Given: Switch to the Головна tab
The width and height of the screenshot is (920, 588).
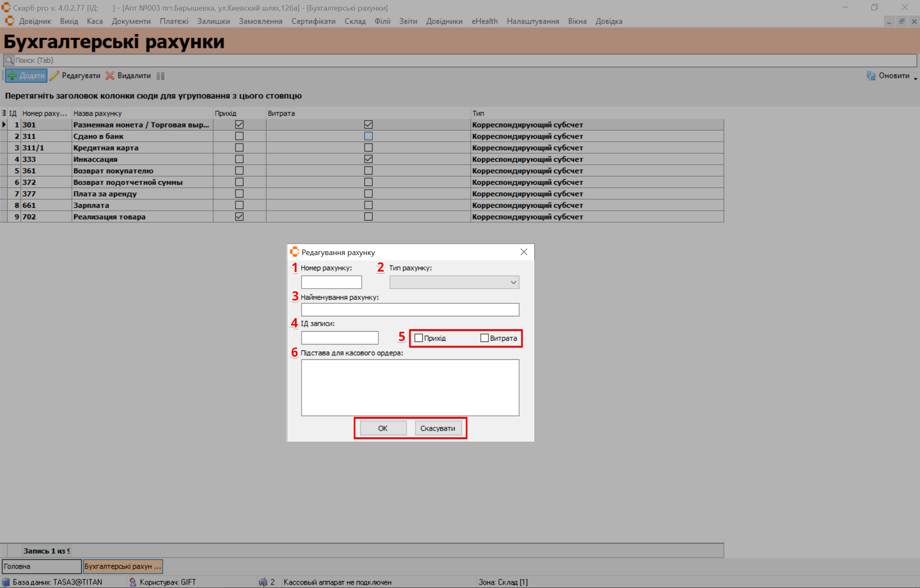Looking at the screenshot, I should point(41,566).
